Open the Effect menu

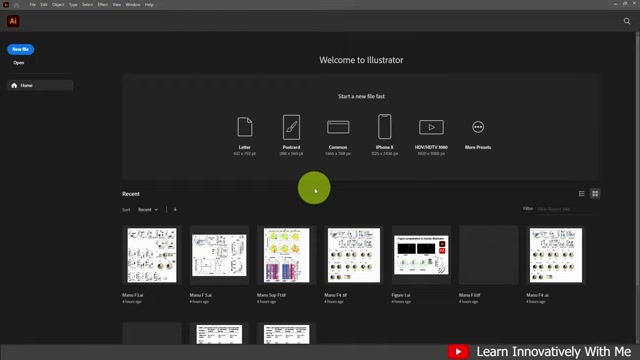102,5
